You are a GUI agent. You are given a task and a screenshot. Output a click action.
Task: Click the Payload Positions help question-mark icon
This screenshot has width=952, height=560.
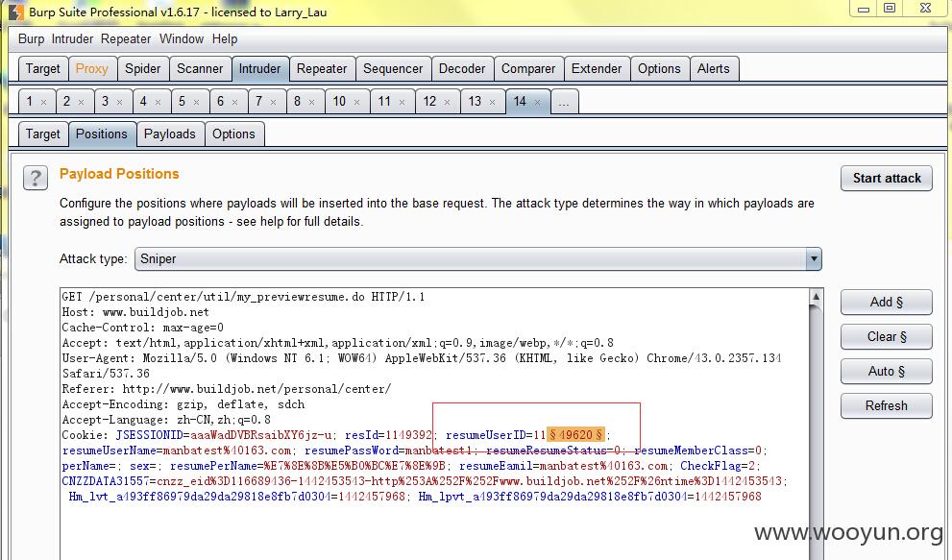pos(36,178)
